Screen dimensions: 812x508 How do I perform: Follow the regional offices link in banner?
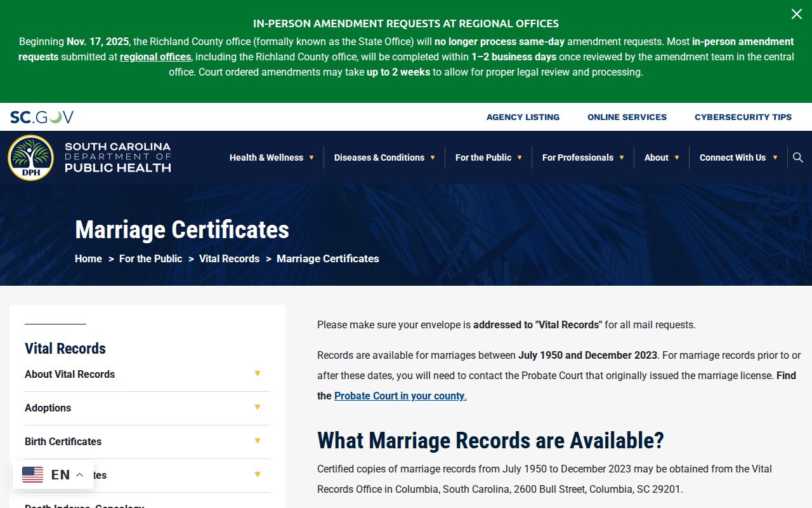tap(155, 57)
